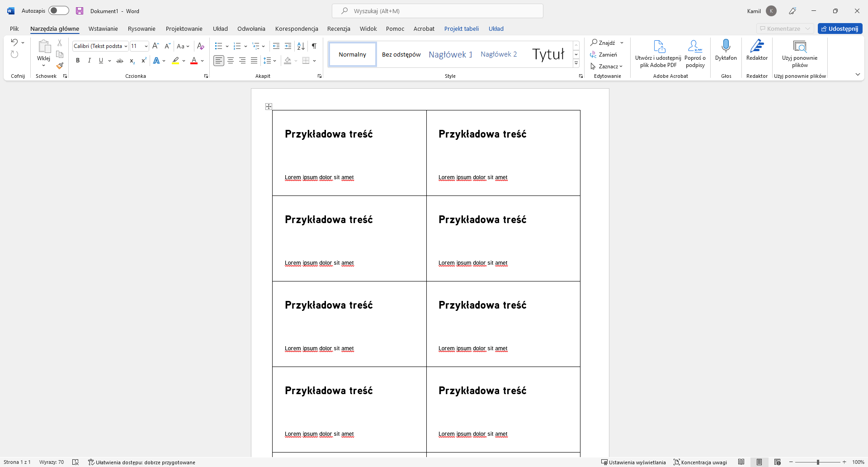Click the save icon in title bar
The width and height of the screenshot is (868, 467).
[80, 11]
